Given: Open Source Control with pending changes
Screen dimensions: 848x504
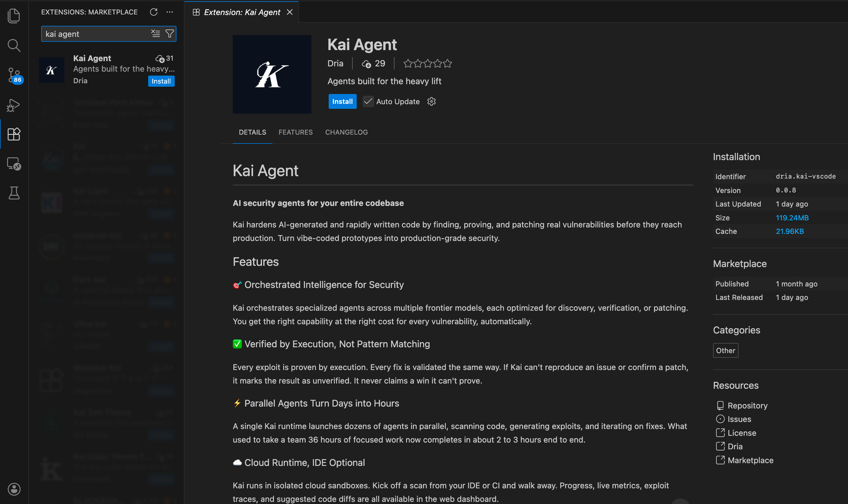Looking at the screenshot, I should [x=13, y=75].
